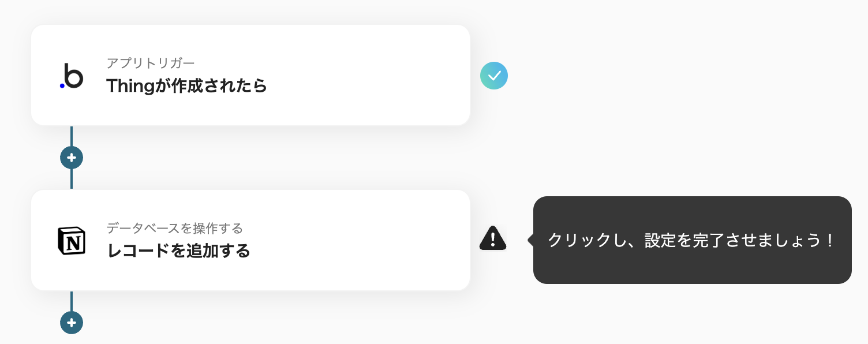Click the black warning triangle icon
The height and width of the screenshot is (344, 868).
tap(493, 238)
